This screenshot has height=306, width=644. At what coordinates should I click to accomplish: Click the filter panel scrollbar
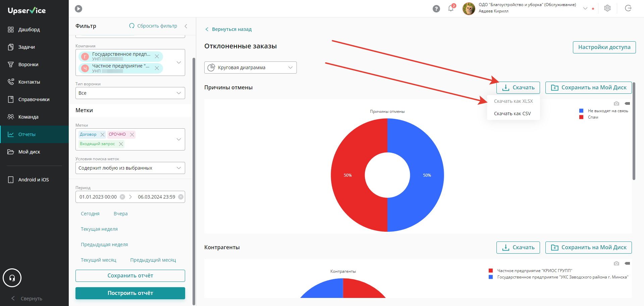[194, 181]
